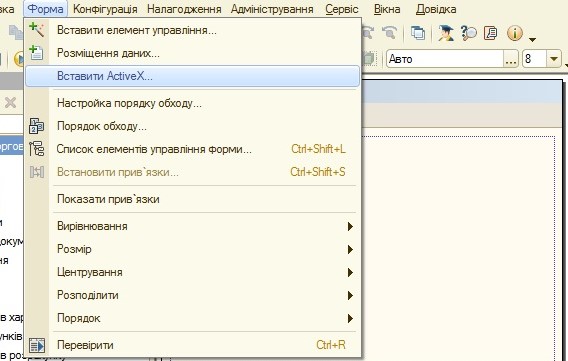Click the magic wand insert control icon
Image resolution: width=568 pixels, height=361 pixels.
point(37,30)
